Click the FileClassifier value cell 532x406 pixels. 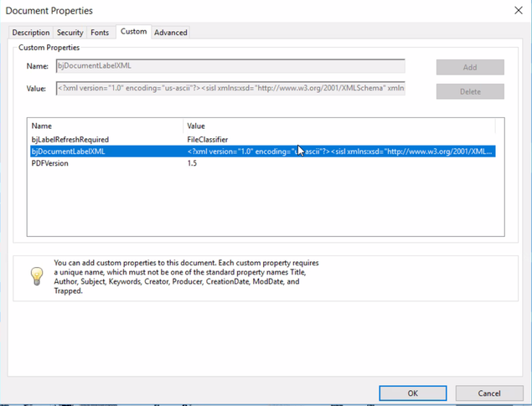[x=208, y=140]
